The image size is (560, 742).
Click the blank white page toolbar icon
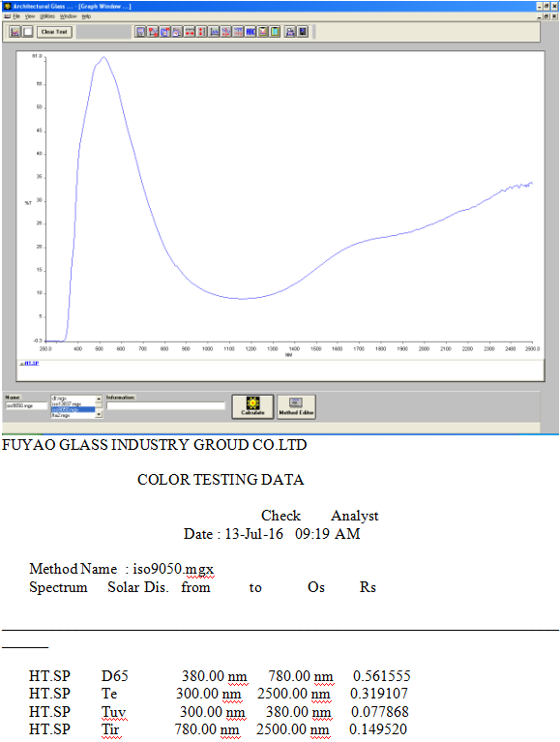coord(28,32)
